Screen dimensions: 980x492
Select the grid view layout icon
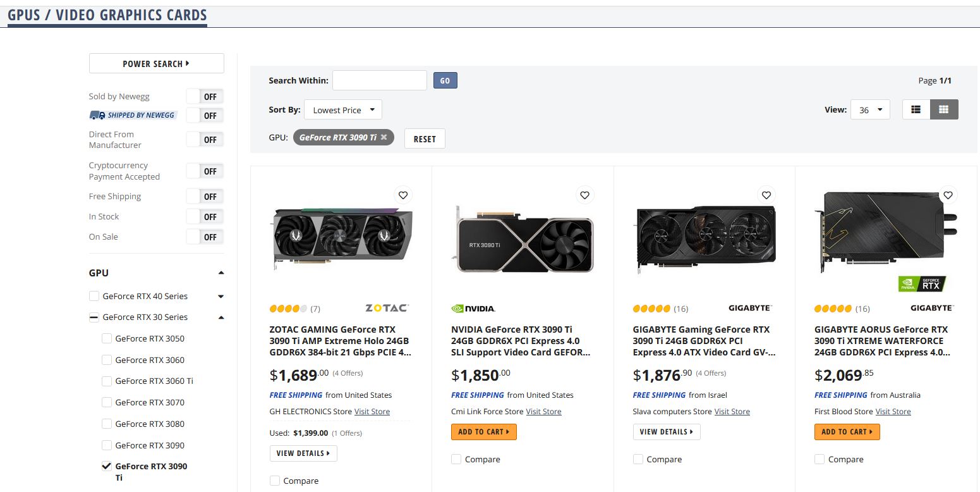[x=943, y=109]
